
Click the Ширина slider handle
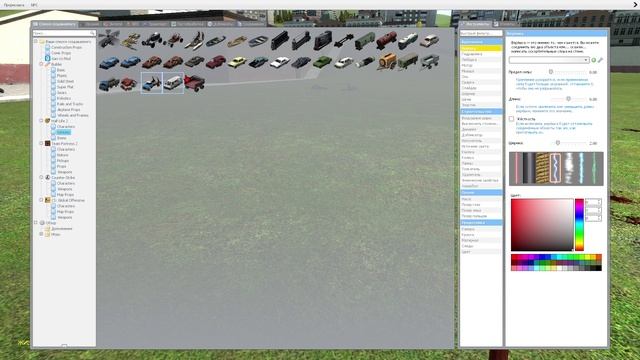tap(558, 143)
